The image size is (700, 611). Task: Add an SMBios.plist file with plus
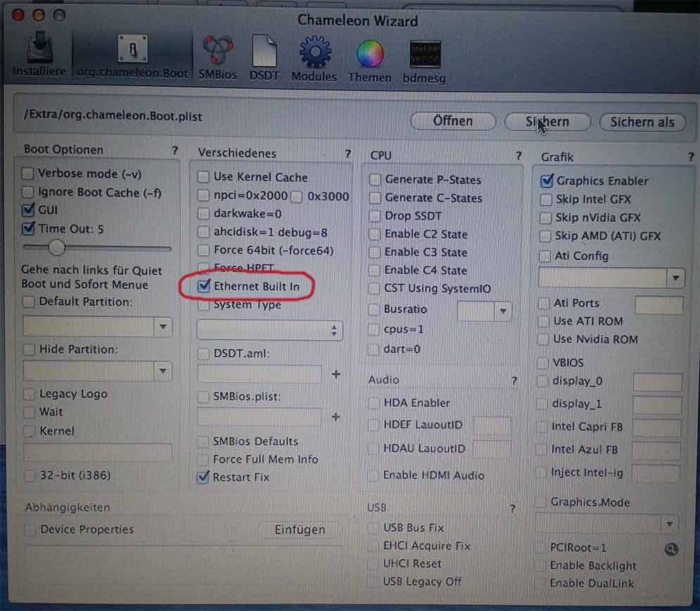[x=336, y=417]
